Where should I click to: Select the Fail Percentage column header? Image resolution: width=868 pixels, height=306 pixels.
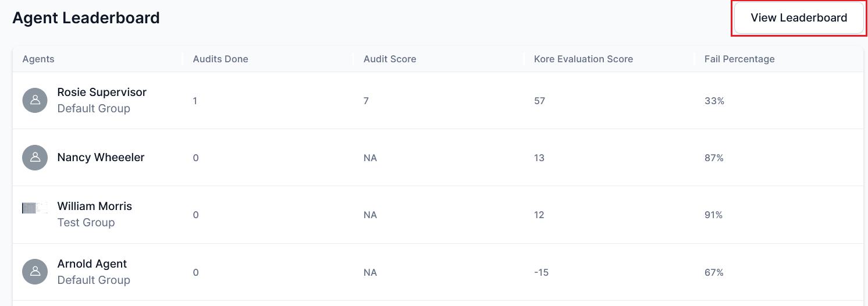(x=739, y=59)
